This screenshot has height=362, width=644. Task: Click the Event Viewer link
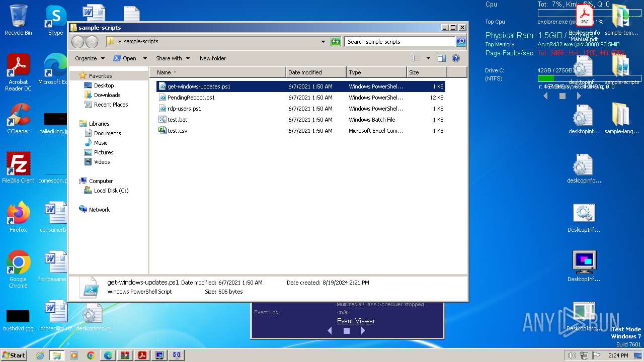tap(356, 321)
